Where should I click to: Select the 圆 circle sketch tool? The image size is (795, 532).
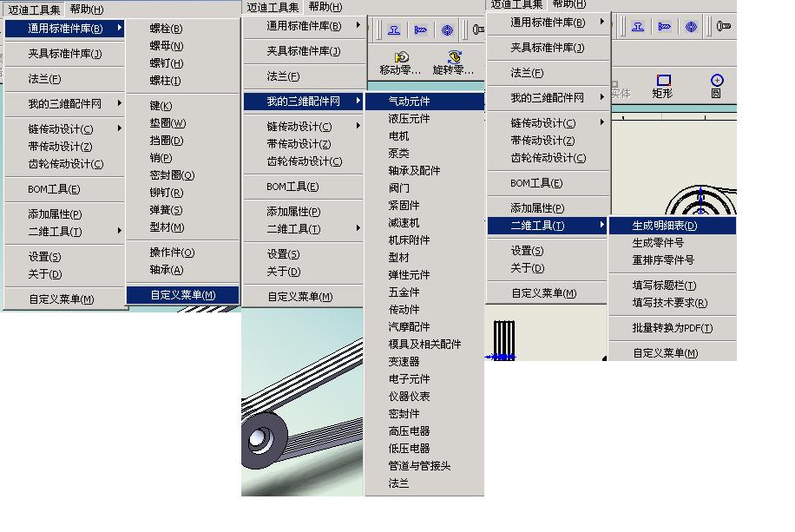click(x=716, y=86)
